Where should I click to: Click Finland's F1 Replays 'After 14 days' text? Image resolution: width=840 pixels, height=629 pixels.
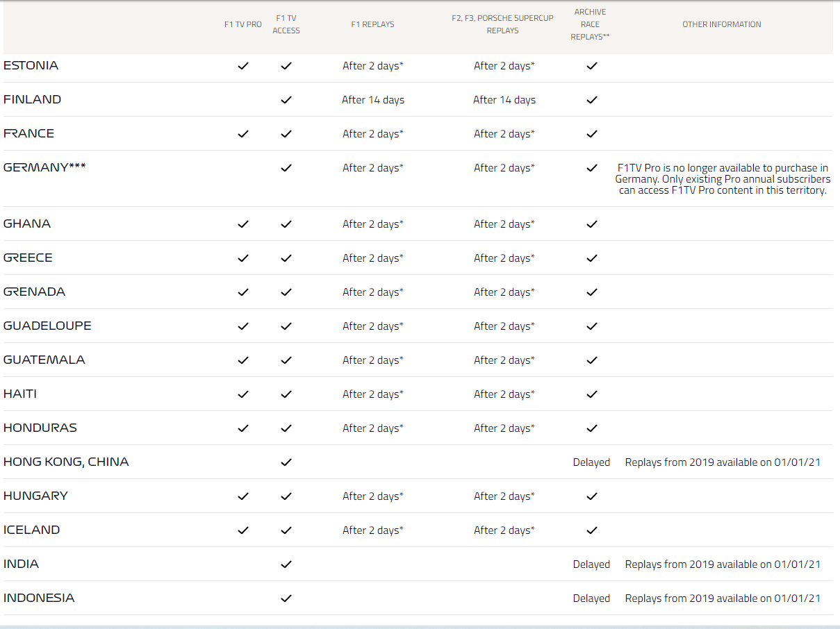click(x=372, y=100)
